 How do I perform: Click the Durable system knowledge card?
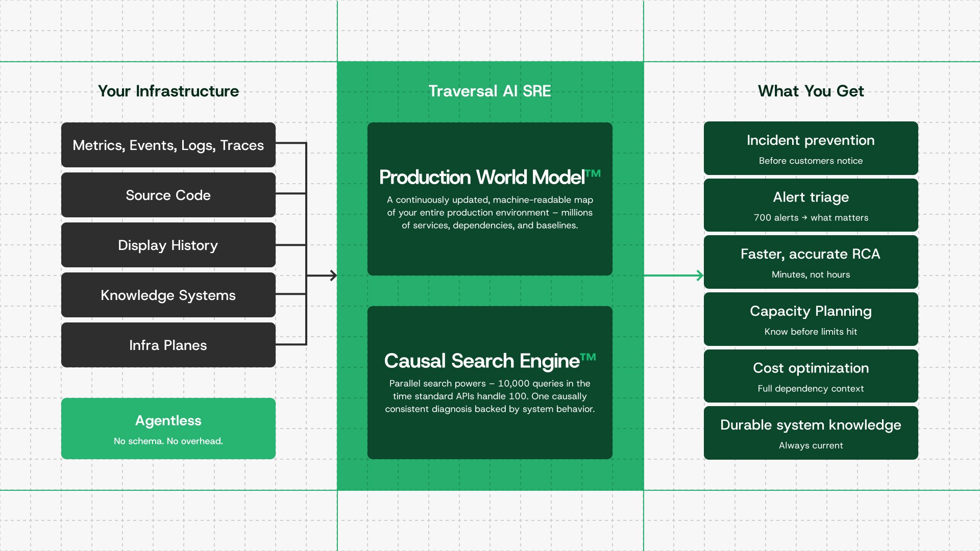pos(811,433)
